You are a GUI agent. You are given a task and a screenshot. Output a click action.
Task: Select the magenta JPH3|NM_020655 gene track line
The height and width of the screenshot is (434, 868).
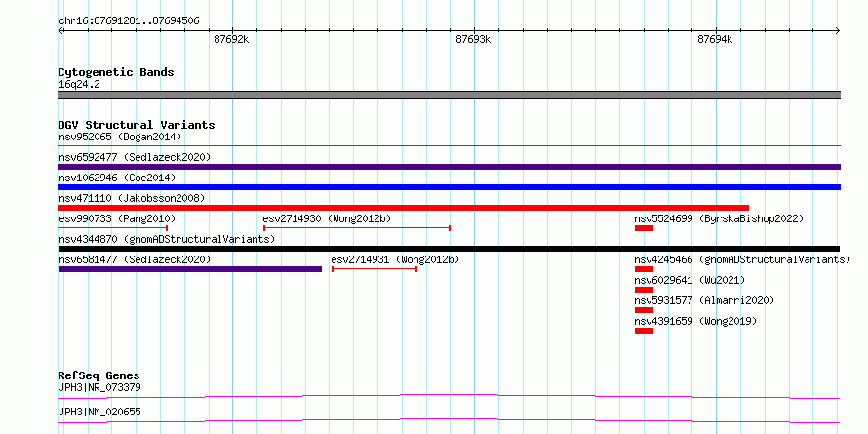point(449,420)
